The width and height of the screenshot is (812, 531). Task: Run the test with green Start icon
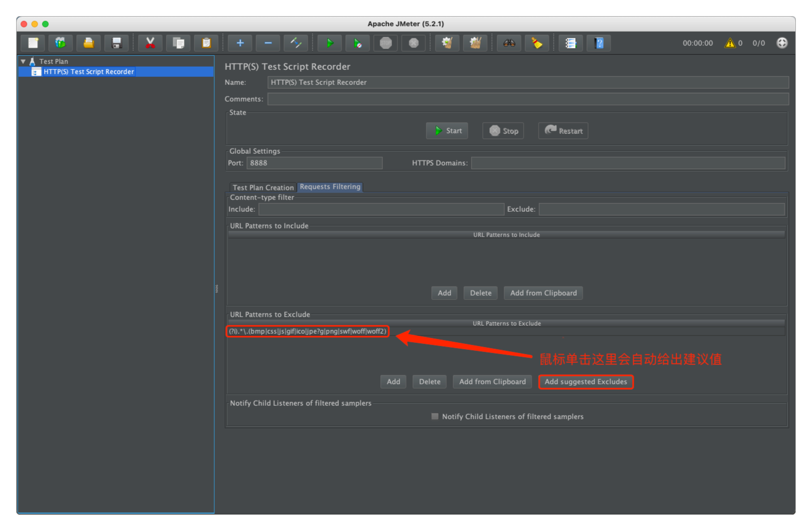(x=330, y=43)
